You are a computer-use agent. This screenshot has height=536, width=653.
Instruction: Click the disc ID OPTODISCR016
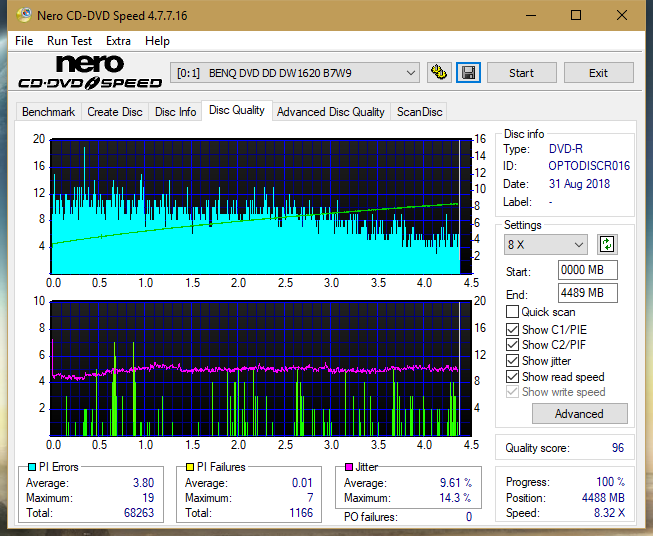[x=589, y=166]
